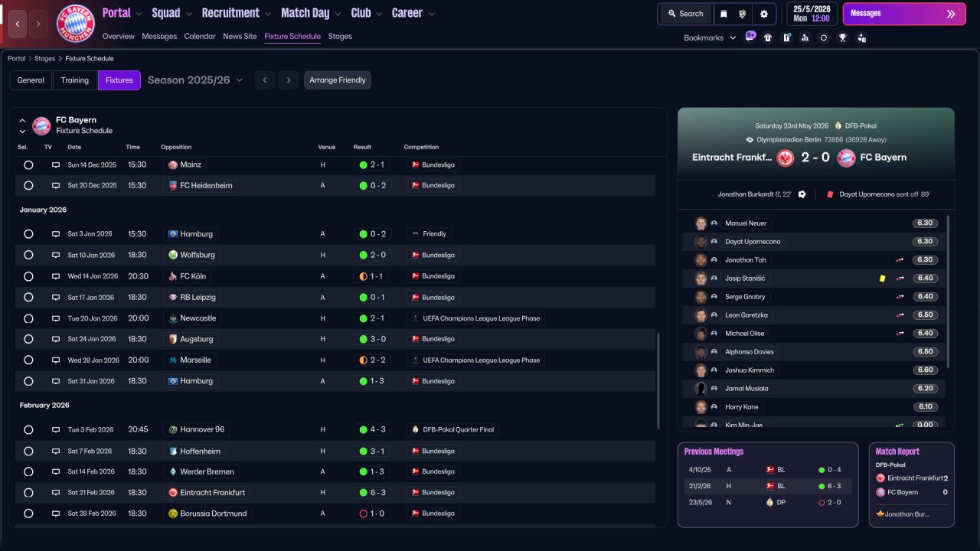Select the FC Köln fixture radio button
This screenshot has width=980, height=551.
(28, 276)
